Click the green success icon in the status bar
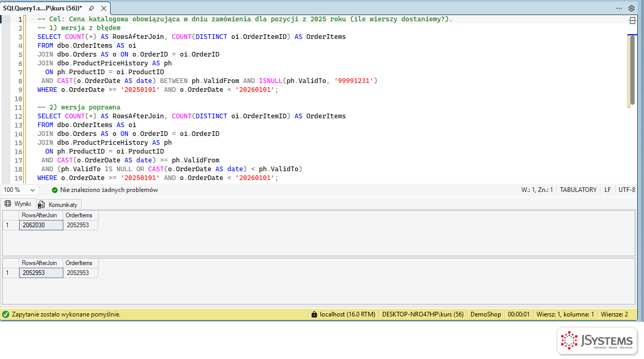 pyautogui.click(x=6, y=314)
